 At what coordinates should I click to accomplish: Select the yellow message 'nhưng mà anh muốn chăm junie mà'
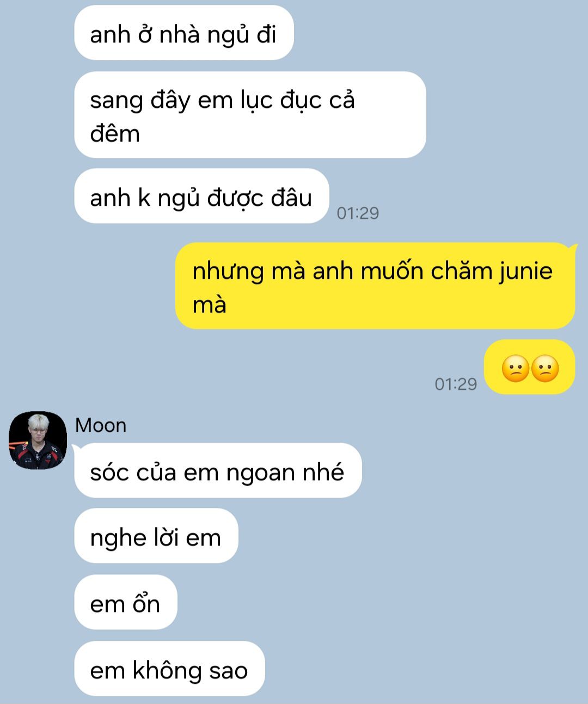point(375,286)
